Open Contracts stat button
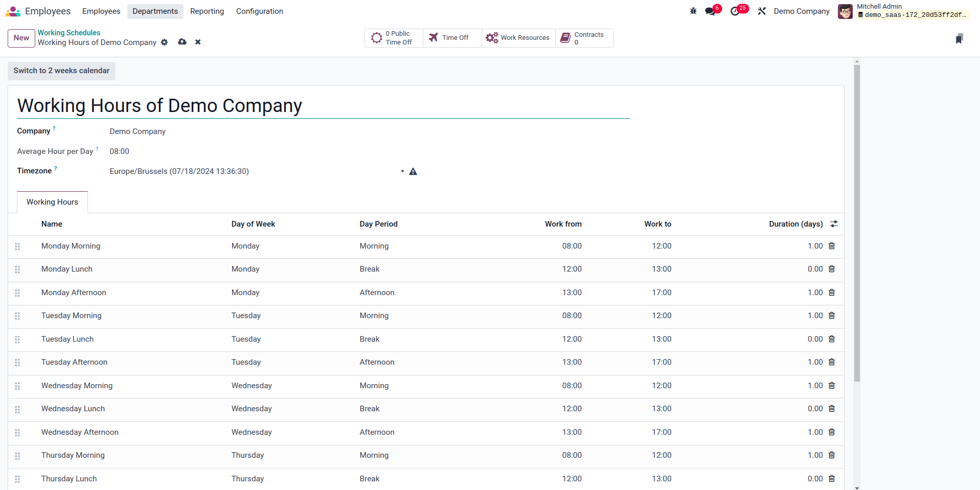Image resolution: width=980 pixels, height=490 pixels. tap(584, 38)
